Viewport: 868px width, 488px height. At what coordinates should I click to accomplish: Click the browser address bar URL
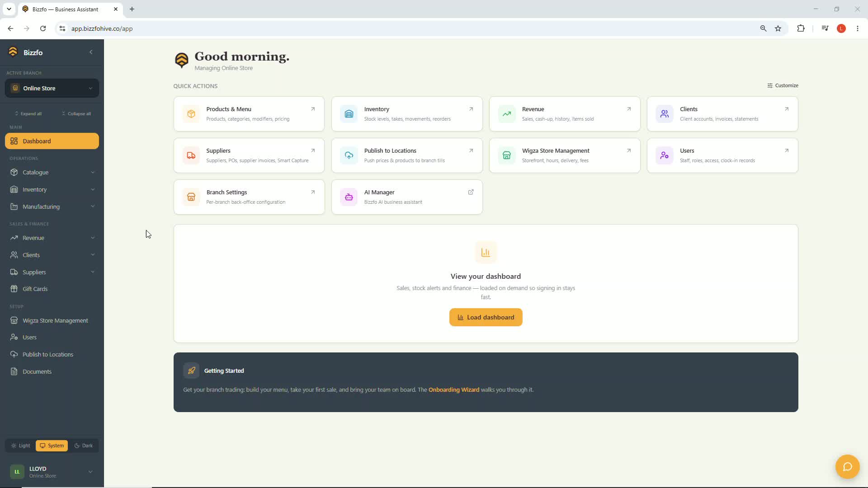pos(102,28)
